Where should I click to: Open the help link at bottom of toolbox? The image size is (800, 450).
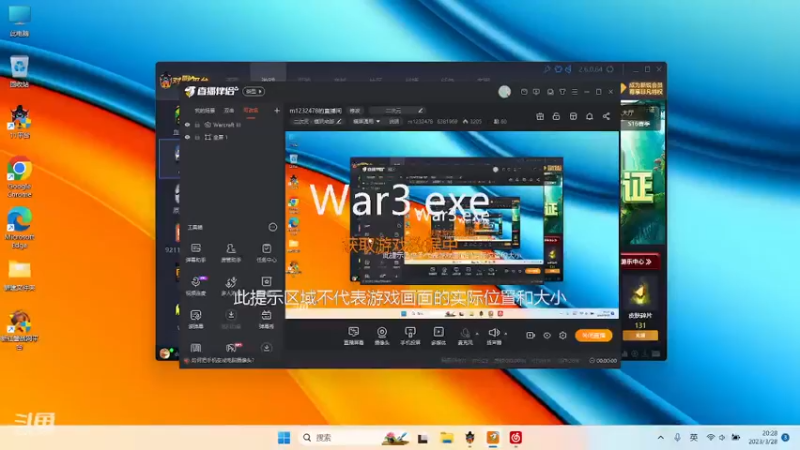[219, 361]
